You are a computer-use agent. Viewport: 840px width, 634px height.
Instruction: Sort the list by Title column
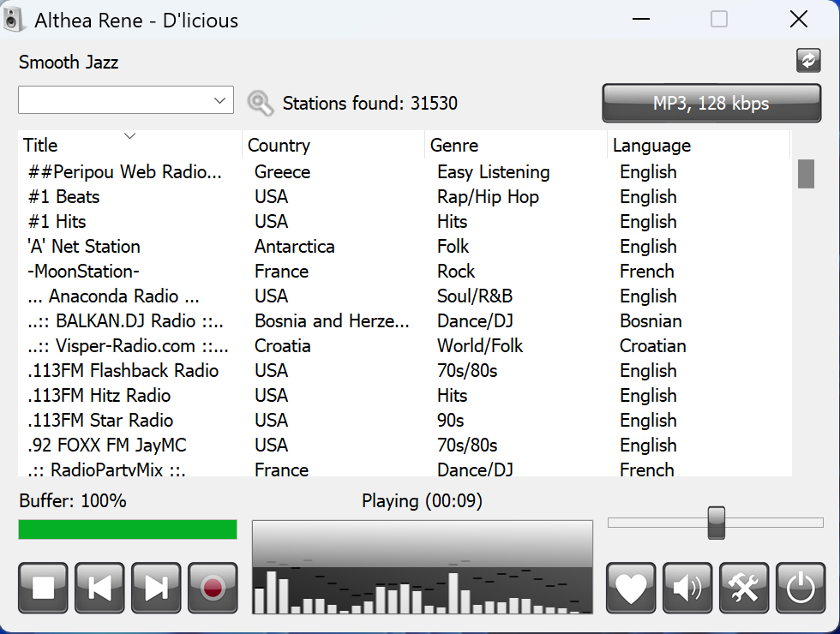tap(129, 145)
